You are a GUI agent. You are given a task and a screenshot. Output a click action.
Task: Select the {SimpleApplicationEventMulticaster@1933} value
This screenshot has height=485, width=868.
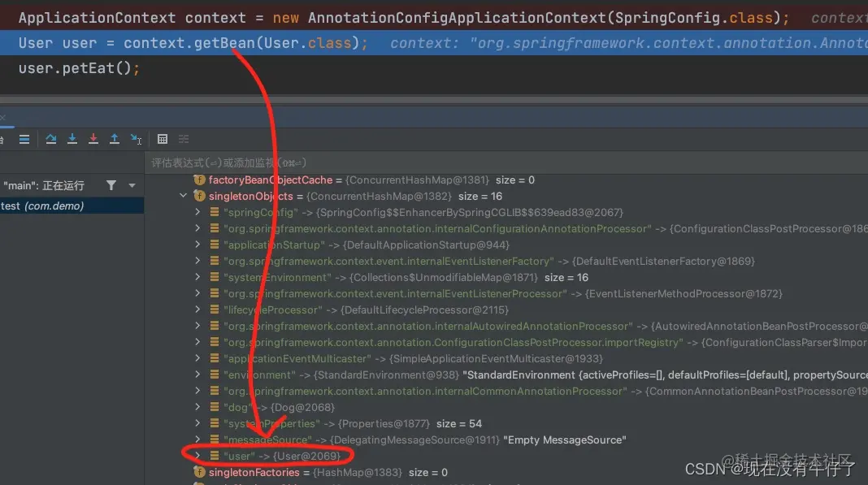coord(496,359)
